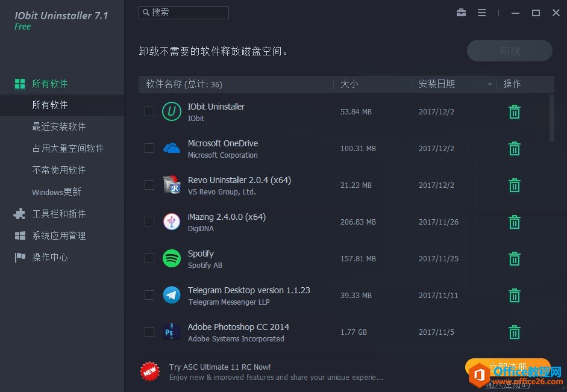Click VS Revo Group, Ltd. text
Viewport: 567px width, 392px height.
click(x=222, y=192)
